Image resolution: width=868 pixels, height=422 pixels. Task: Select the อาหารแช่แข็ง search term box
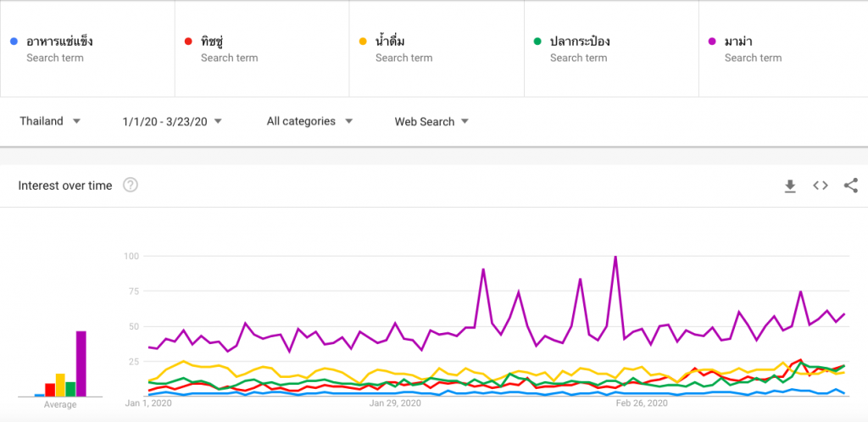tap(87, 48)
